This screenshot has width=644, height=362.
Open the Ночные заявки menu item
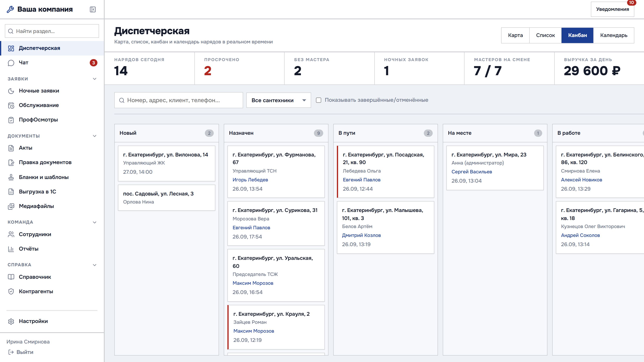click(x=52, y=91)
